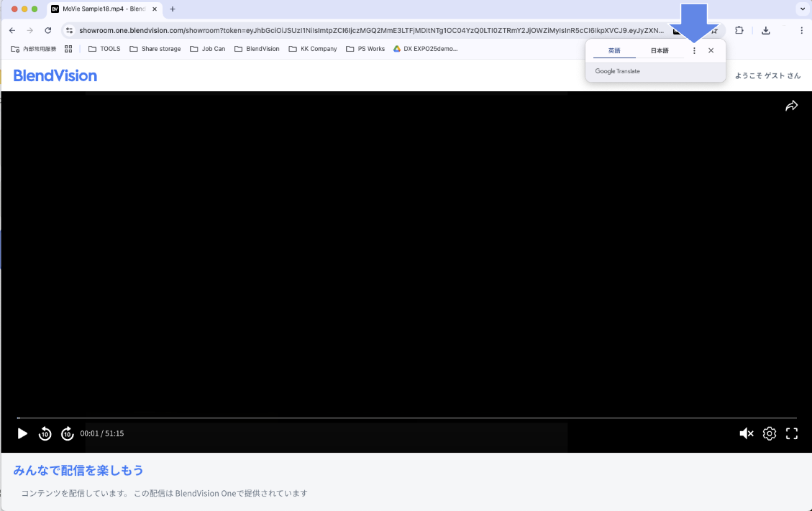Open the Share storage bookmark folder
Image resolution: width=812 pixels, height=511 pixels.
tap(155, 49)
